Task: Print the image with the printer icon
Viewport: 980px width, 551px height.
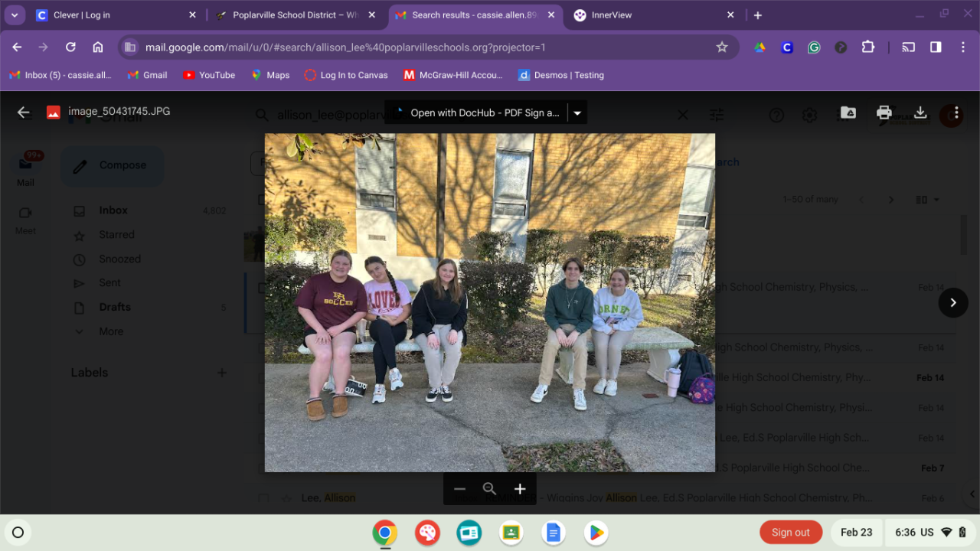Action: coord(884,112)
